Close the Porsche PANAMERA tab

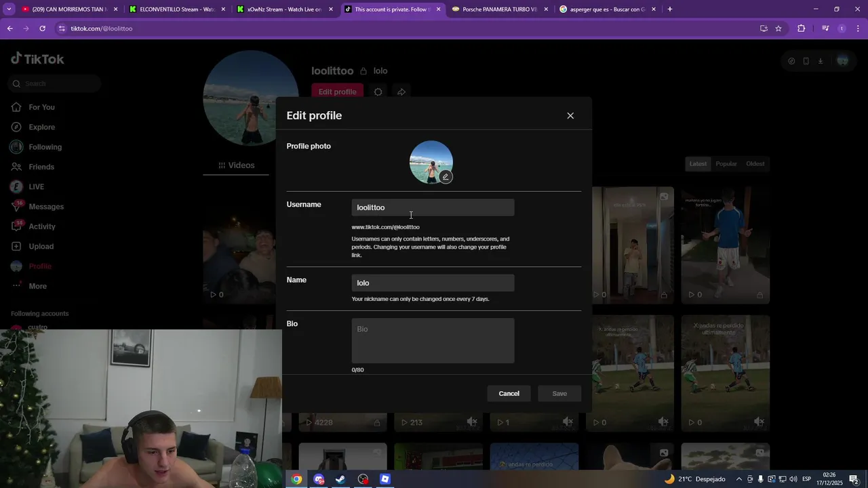[546, 9]
